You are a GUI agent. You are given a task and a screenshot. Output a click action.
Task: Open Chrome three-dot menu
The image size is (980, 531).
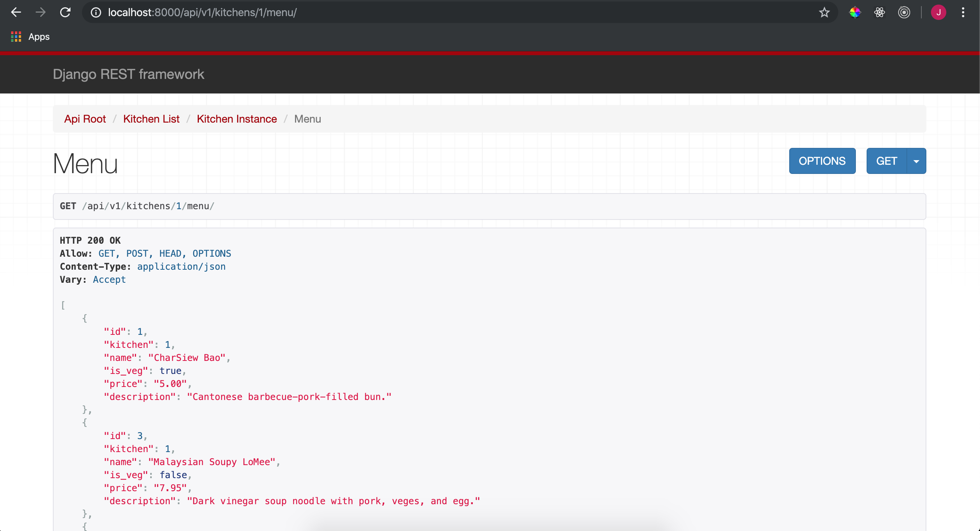[963, 13]
